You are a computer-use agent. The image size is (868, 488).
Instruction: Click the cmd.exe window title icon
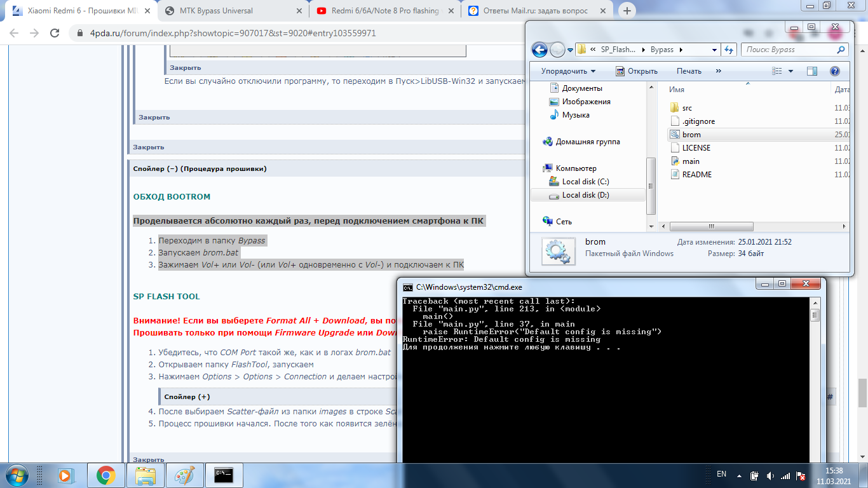408,287
